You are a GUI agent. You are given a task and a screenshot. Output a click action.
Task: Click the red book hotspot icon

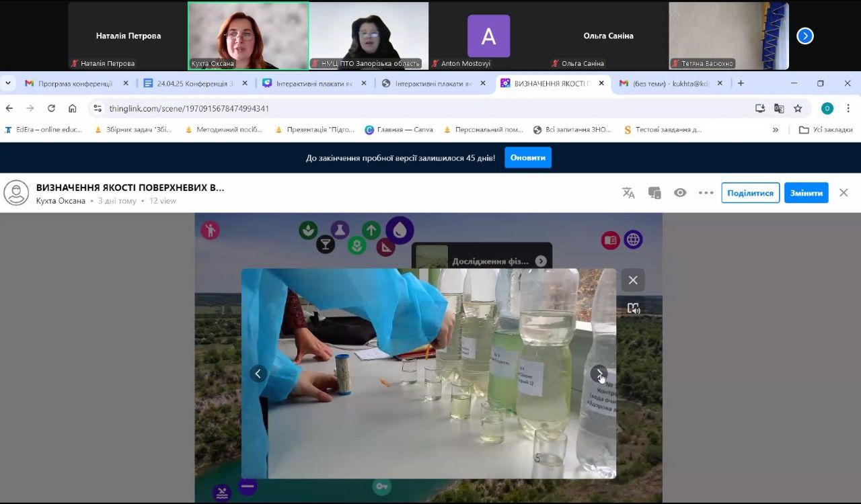click(610, 240)
